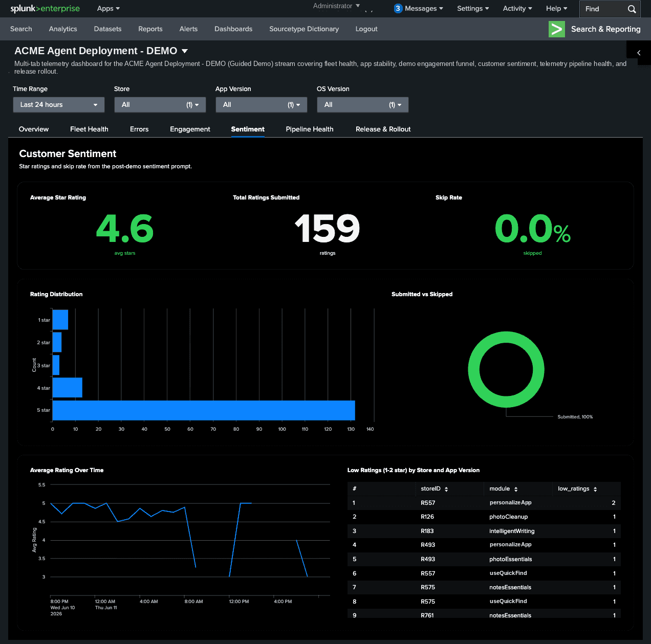Click the blue 3 messages badge

[x=398, y=9]
